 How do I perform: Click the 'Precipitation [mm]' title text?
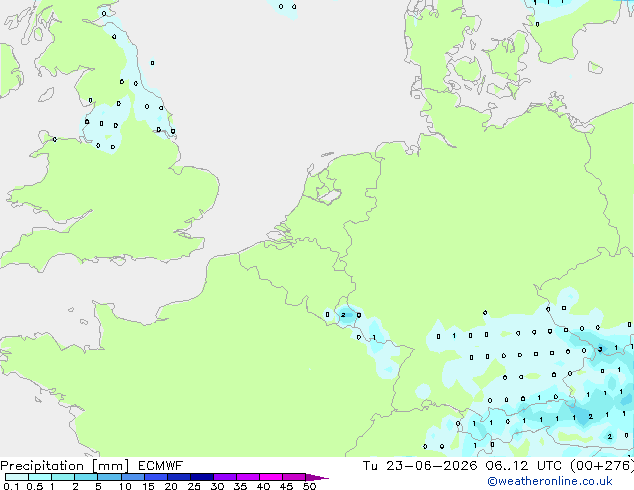coord(64,466)
